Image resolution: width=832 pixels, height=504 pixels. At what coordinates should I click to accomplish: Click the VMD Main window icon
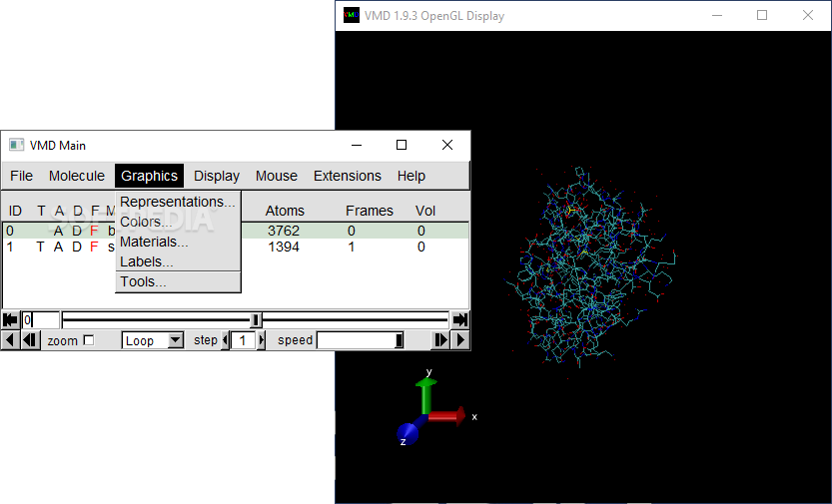pos(17,145)
